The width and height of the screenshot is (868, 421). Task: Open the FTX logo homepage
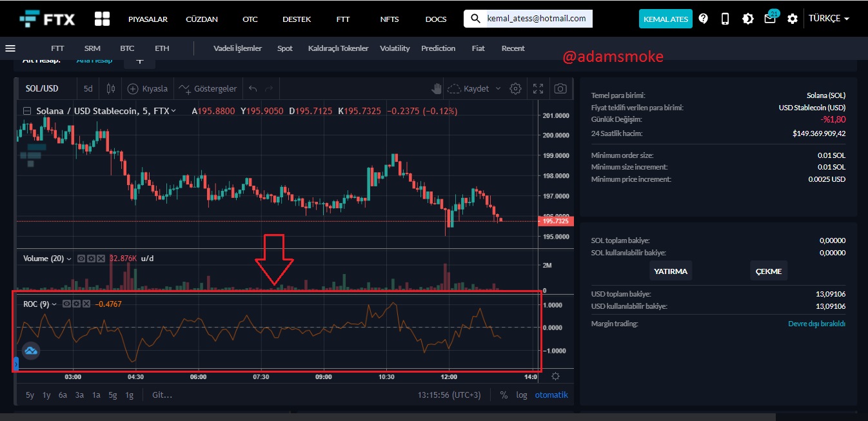[47, 19]
